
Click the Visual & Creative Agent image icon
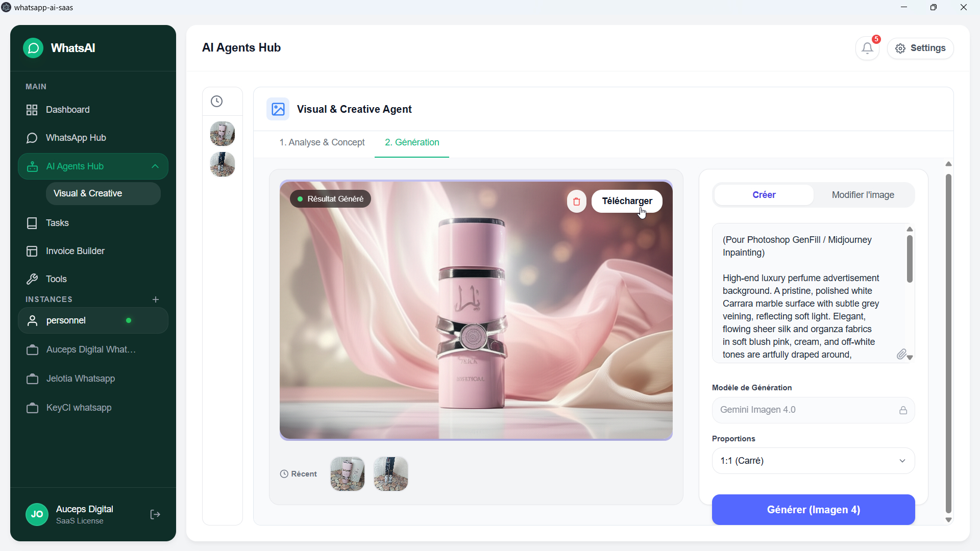click(x=278, y=109)
